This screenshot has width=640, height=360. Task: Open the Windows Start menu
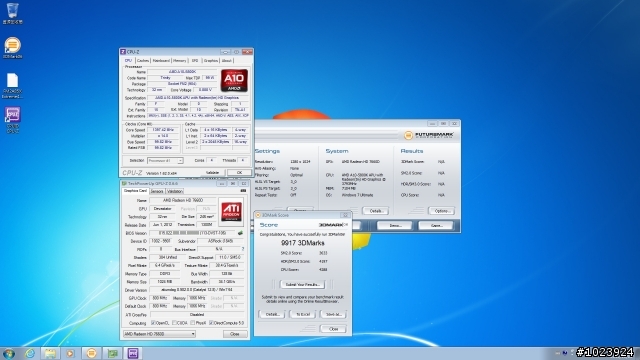(9, 353)
